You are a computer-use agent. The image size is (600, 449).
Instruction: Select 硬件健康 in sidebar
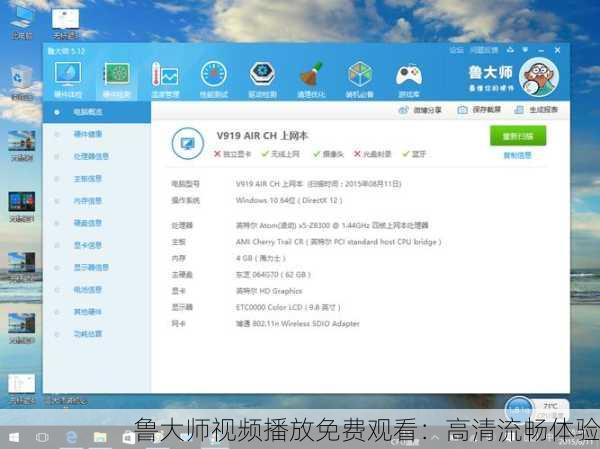(88, 134)
